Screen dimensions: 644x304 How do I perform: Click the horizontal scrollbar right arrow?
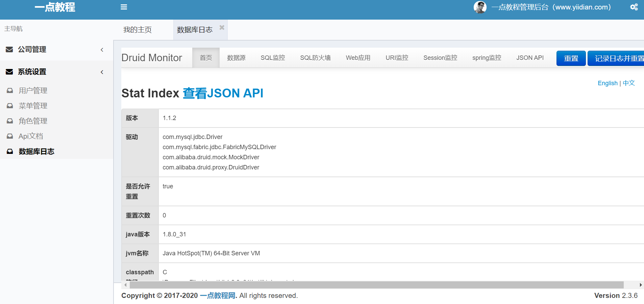[x=640, y=285]
